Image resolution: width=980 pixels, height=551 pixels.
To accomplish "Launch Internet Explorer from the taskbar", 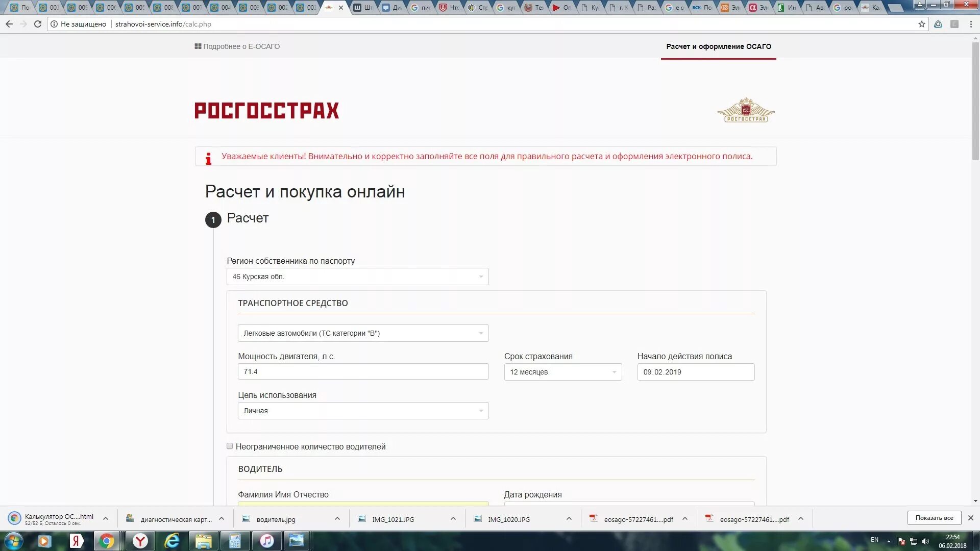I will [172, 541].
